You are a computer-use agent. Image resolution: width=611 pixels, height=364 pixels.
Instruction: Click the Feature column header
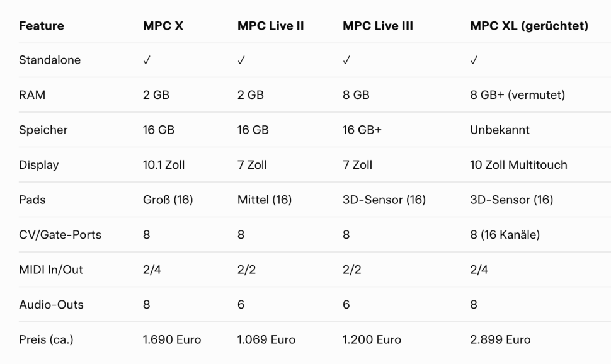click(41, 26)
